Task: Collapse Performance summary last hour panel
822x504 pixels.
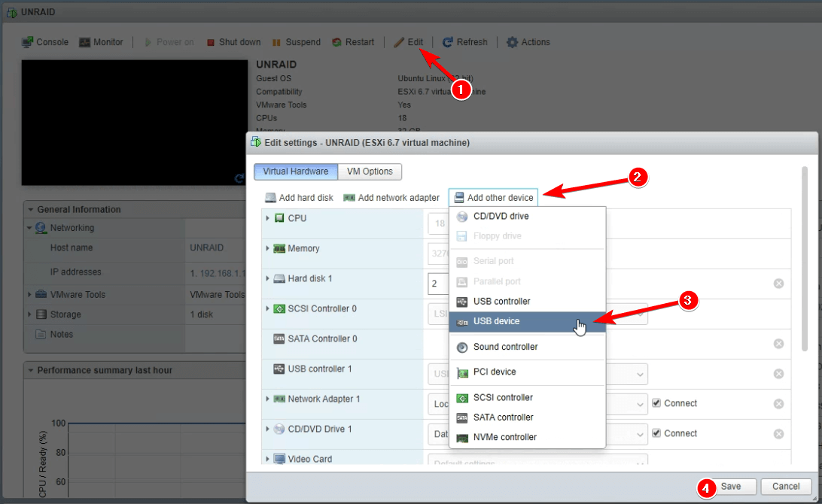Action: point(31,370)
